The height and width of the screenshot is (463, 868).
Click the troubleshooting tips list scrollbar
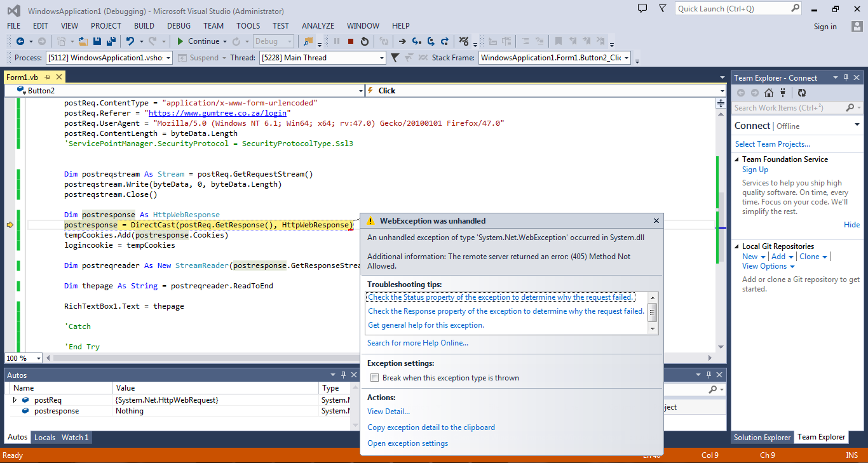[652, 312]
